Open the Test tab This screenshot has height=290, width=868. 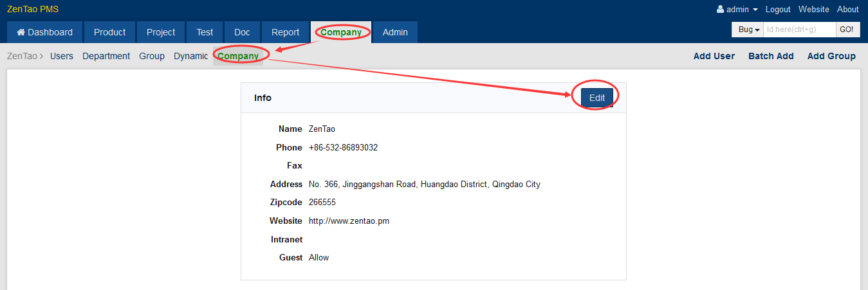(x=205, y=32)
